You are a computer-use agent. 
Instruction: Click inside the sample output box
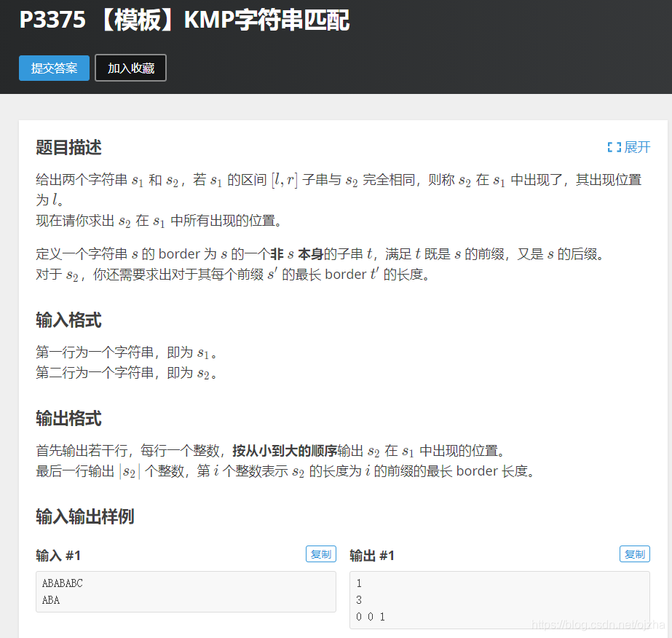coord(499,600)
